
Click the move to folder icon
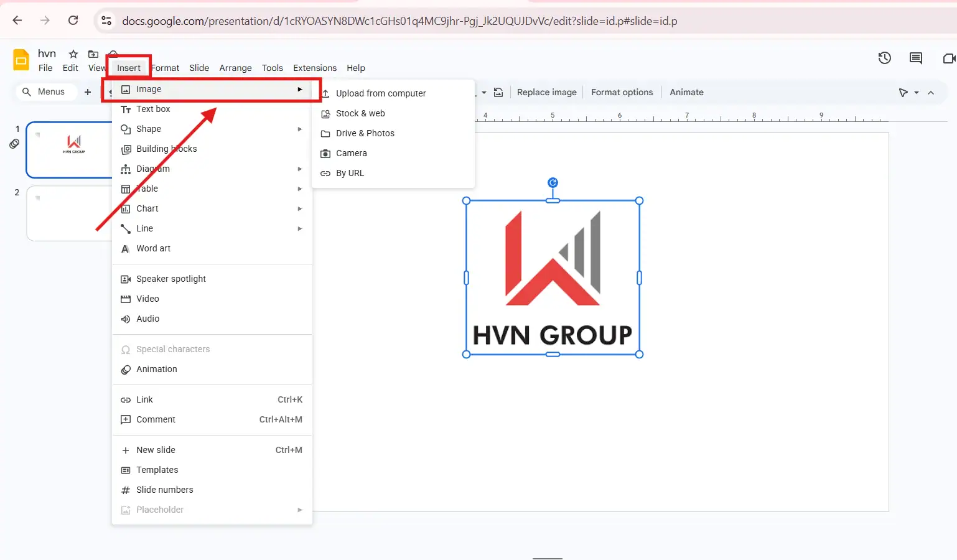(x=93, y=54)
